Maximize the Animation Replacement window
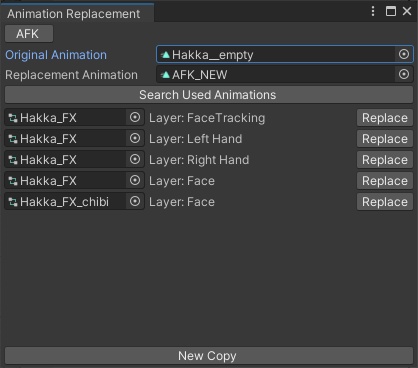Image resolution: width=418 pixels, height=368 pixels. tap(391, 11)
